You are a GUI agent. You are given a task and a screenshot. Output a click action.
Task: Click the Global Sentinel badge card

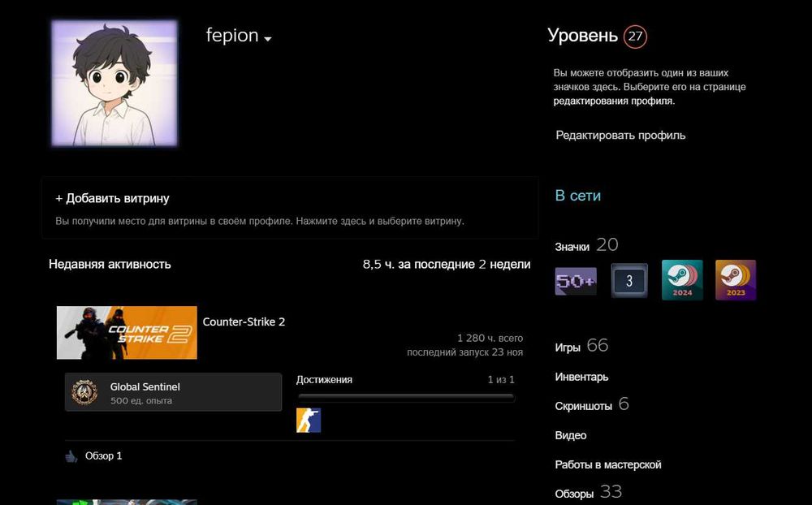[174, 392]
